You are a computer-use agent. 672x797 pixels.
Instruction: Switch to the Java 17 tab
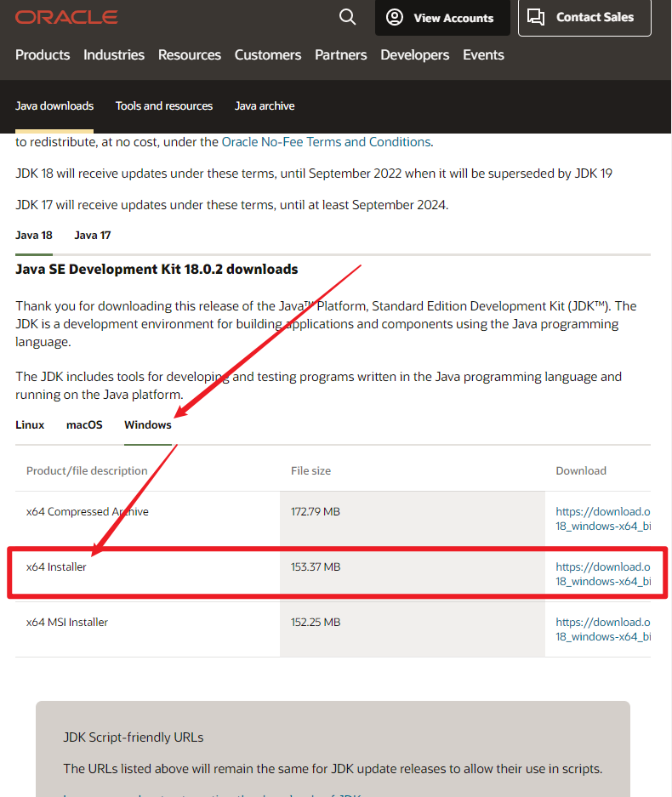pos(93,236)
